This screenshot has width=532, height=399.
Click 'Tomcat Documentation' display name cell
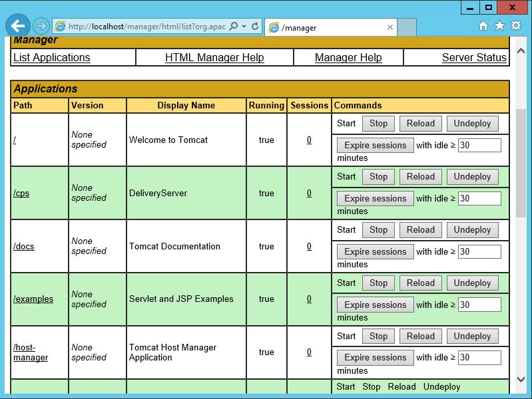click(186, 247)
